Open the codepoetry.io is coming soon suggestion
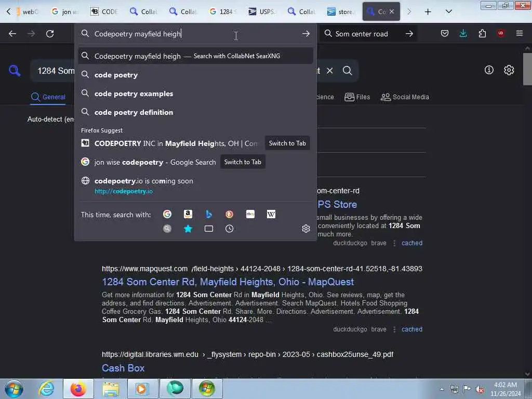This screenshot has width=532, height=399. (x=195, y=185)
